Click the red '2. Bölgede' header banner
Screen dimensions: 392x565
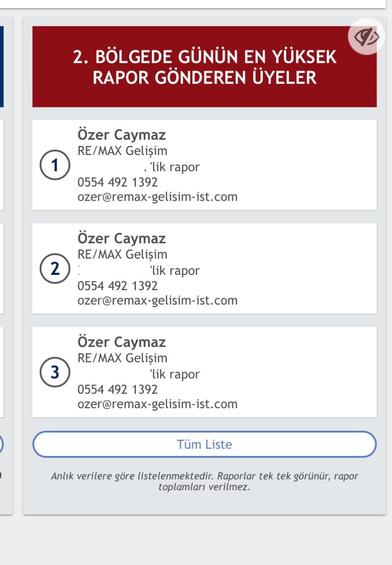pyautogui.click(x=204, y=67)
